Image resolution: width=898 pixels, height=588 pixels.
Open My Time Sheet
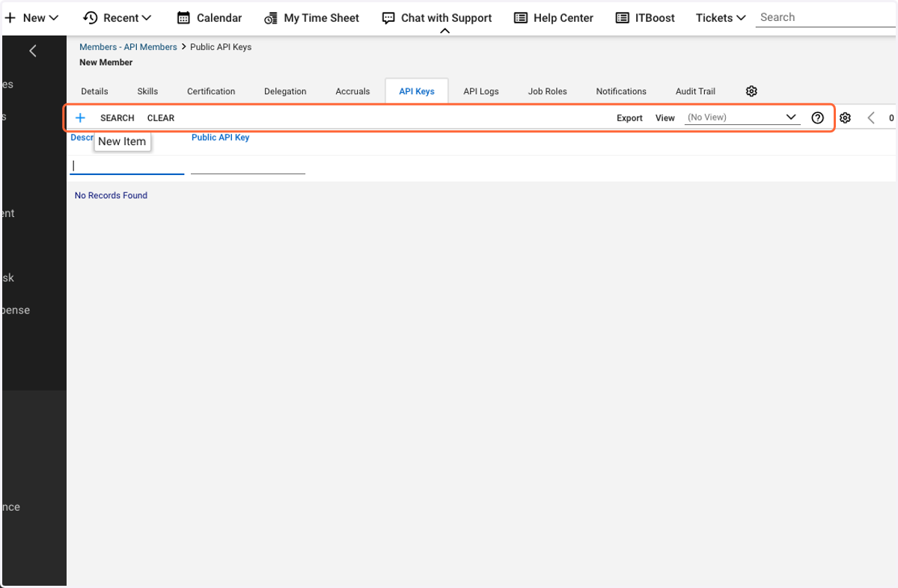click(x=311, y=18)
